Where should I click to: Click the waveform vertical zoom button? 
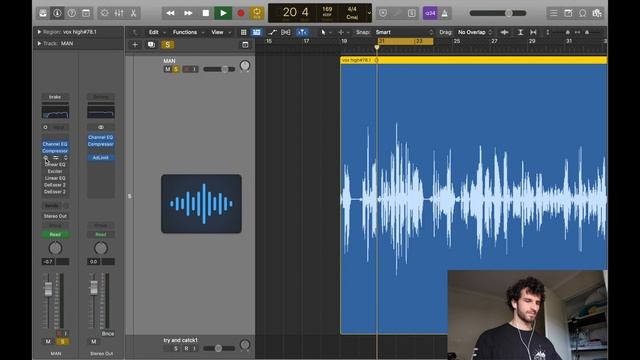(504, 32)
